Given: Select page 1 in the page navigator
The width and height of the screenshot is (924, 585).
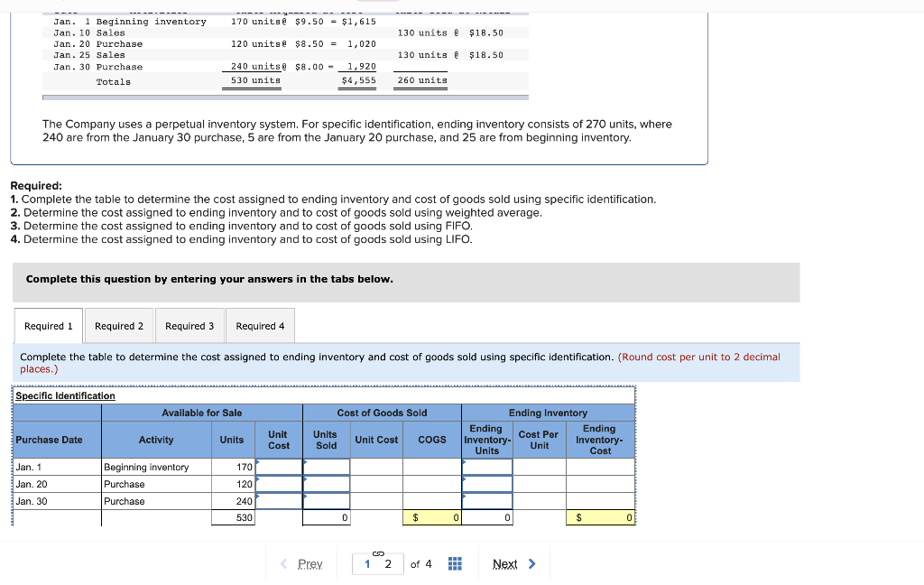Looking at the screenshot, I should (366, 563).
